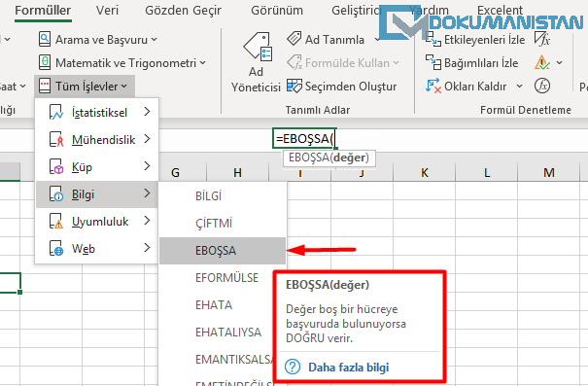Image resolution: width=588 pixels, height=386 pixels.
Task: Open the Gözden Geçir tab
Action: pos(183,10)
